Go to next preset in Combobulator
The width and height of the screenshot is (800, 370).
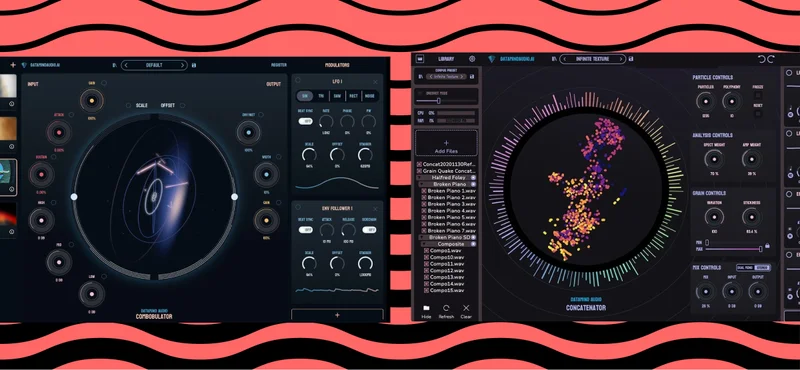(183, 65)
